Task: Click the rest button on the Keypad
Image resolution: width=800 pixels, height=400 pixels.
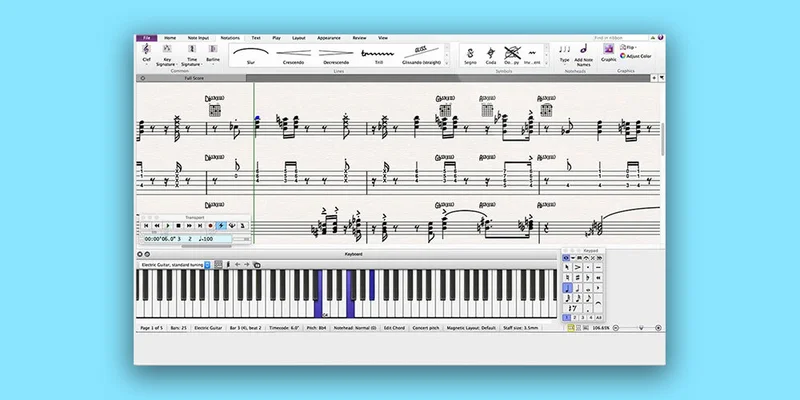Action: coord(572,308)
